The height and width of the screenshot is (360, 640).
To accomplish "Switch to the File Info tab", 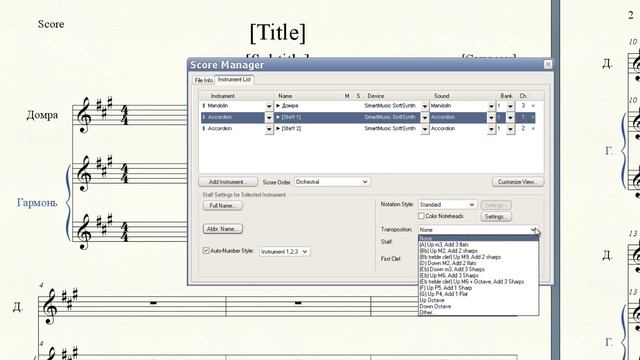I will pyautogui.click(x=203, y=80).
